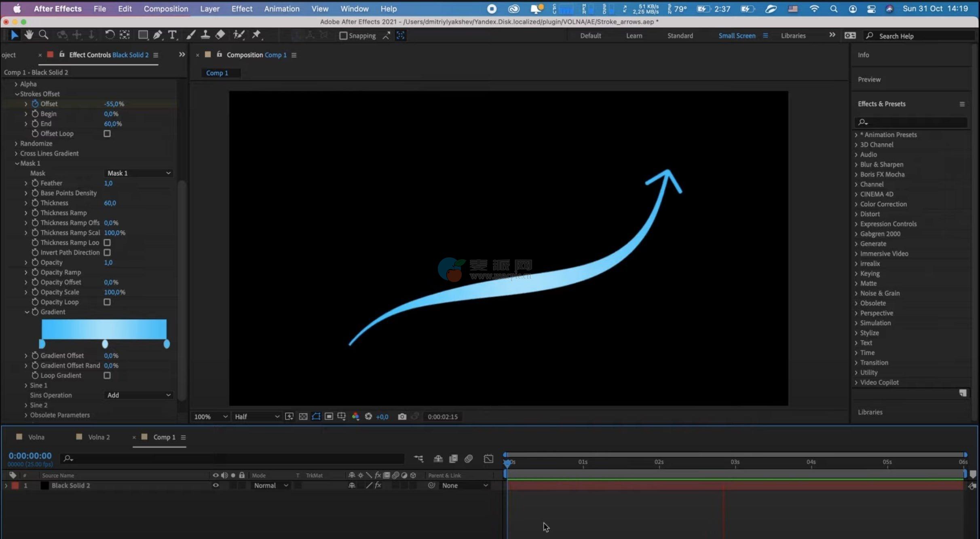Screen dimensions: 980x539
Task: Open the Sins Operation Add dropdown
Action: [139, 395]
